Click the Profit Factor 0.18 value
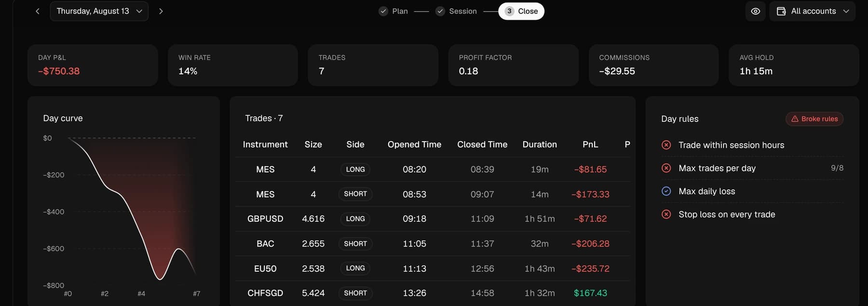 [468, 71]
